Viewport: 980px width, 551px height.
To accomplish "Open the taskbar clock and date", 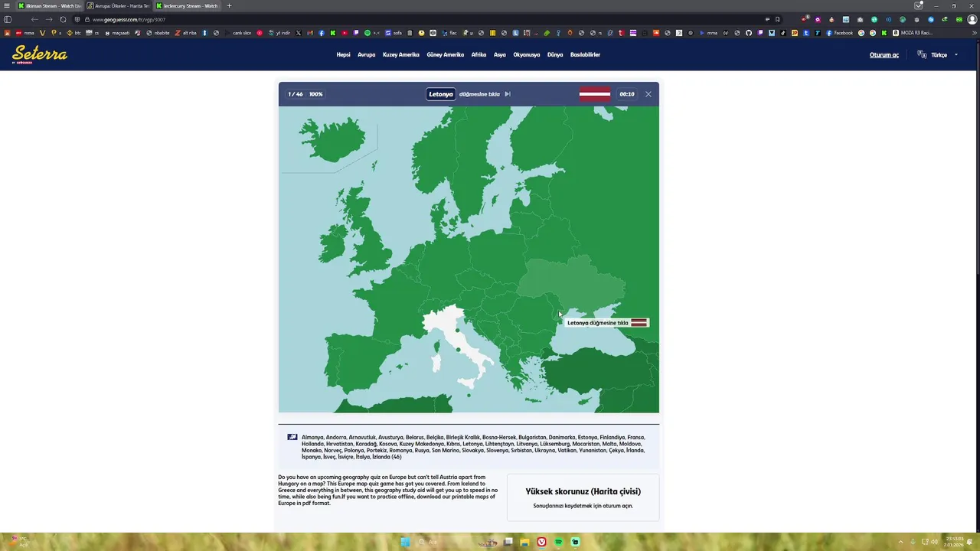I will pyautogui.click(x=953, y=542).
